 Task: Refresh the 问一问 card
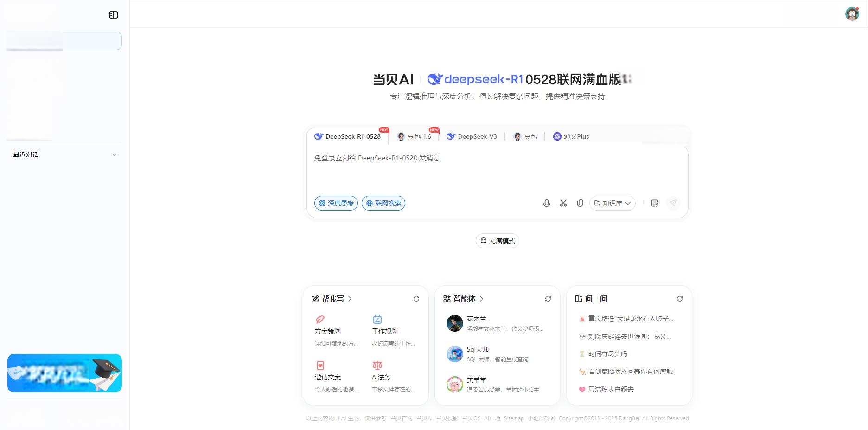pyautogui.click(x=680, y=299)
